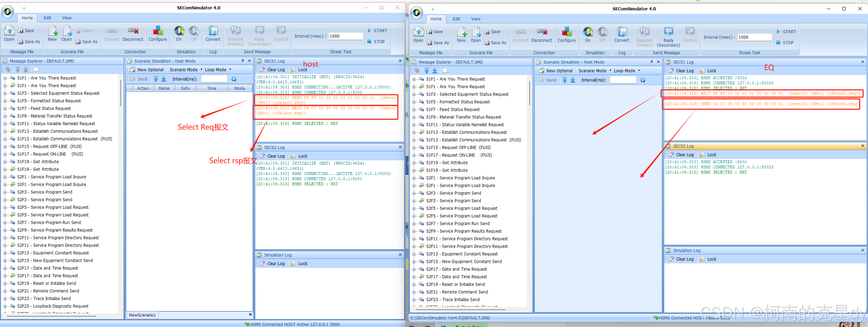Open Scenario Mode dropdown in left window
868x327 pixels.
coord(186,69)
